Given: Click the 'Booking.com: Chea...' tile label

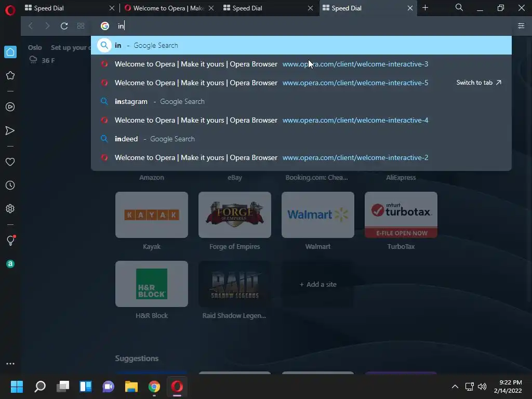Looking at the screenshot, I should coord(317,178).
